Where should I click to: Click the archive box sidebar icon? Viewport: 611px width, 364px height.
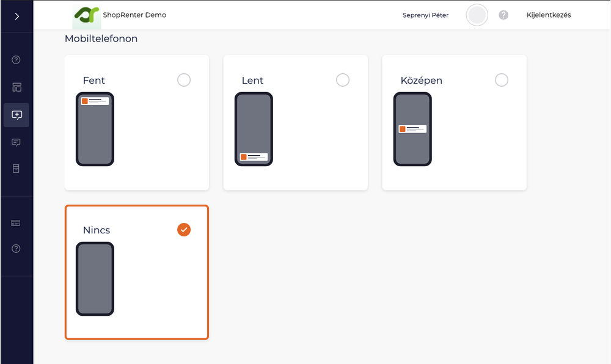coord(16,169)
